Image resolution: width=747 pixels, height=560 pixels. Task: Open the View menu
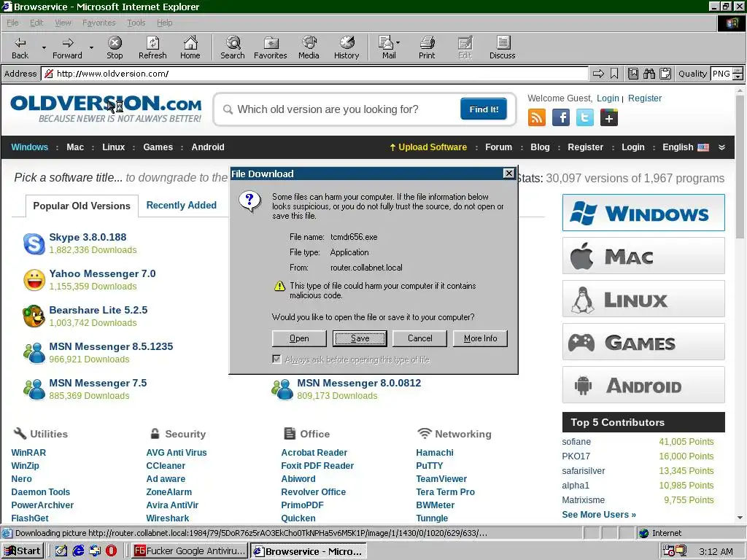coord(63,23)
